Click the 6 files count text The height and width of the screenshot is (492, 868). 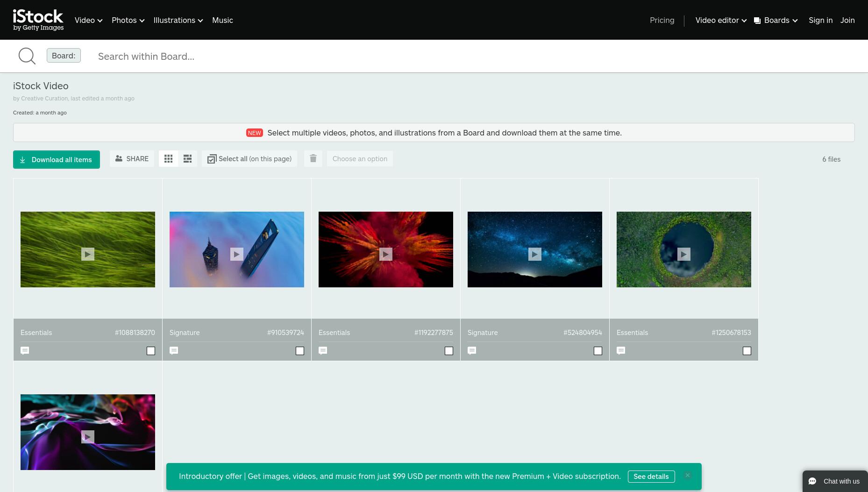(x=831, y=159)
